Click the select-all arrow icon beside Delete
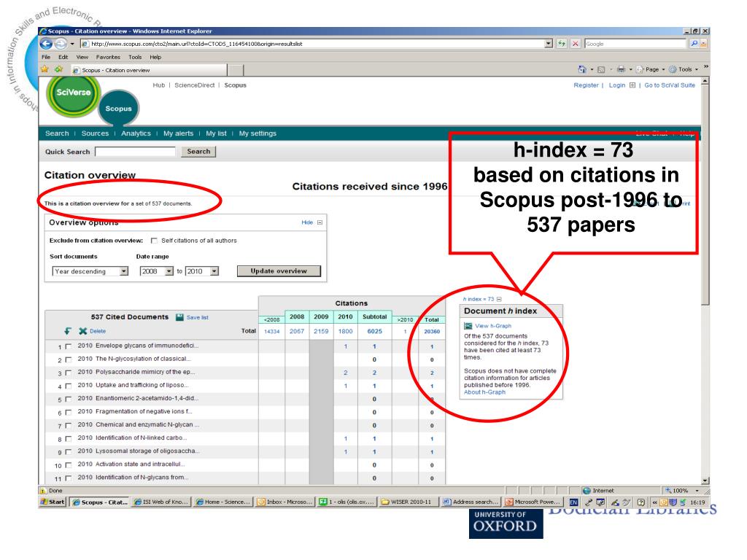The image size is (747, 560). point(68,331)
